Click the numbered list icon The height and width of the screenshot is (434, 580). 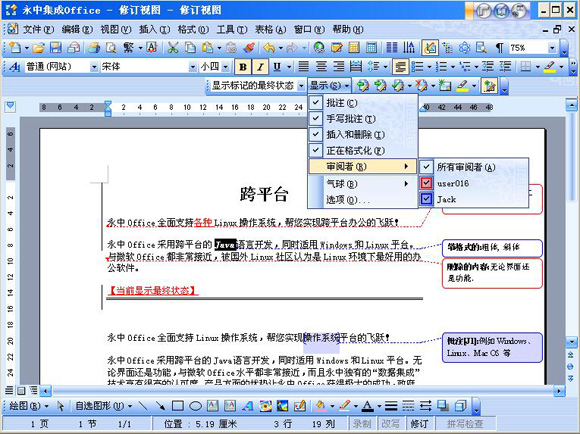click(x=441, y=67)
